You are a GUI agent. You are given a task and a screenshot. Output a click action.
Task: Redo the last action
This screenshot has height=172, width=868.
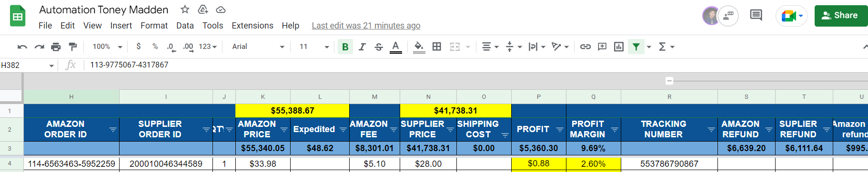(x=39, y=47)
